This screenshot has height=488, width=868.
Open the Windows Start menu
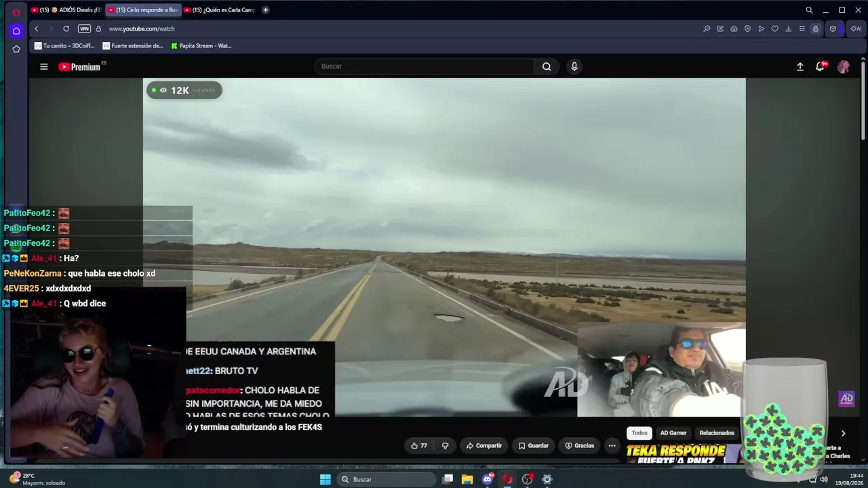[x=325, y=480]
